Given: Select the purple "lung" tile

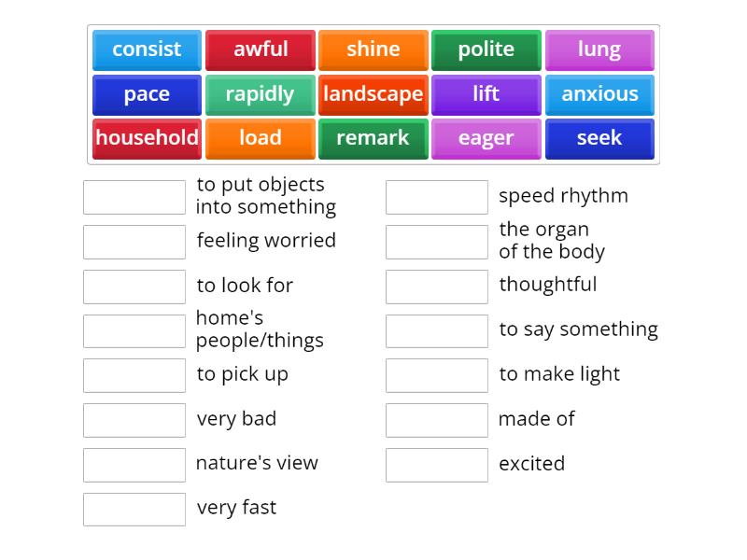Looking at the screenshot, I should (600, 49).
